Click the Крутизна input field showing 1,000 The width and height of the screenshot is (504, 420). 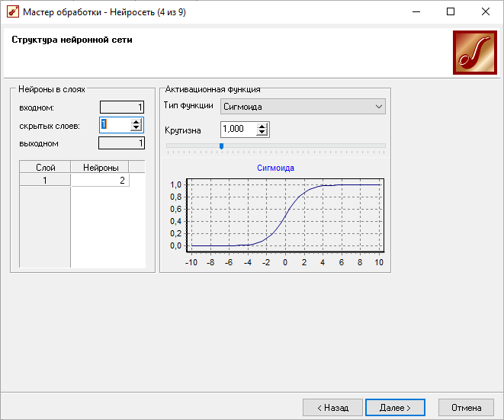click(x=239, y=129)
